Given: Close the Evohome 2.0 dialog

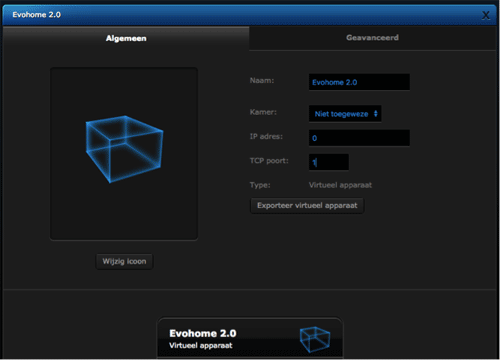Looking at the screenshot, I should (x=486, y=15).
